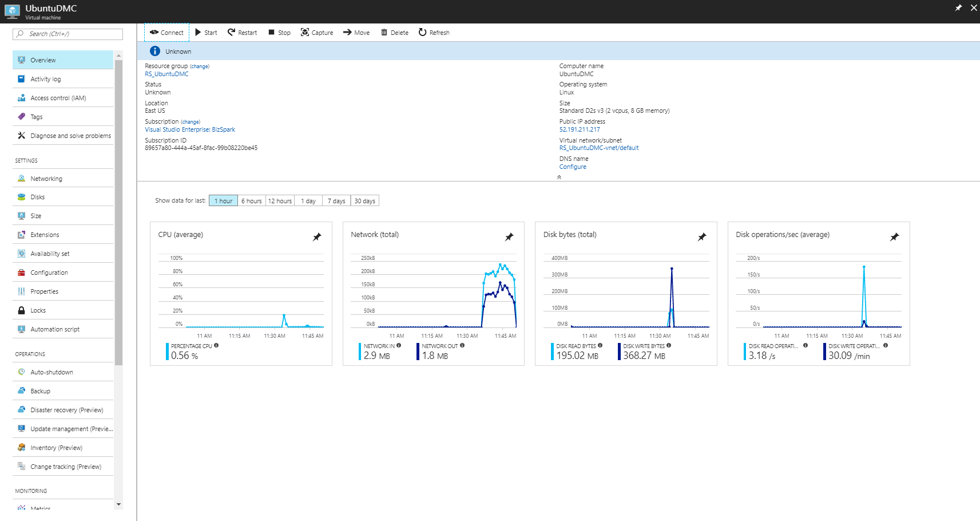Screen dimensions: 980x521
Task: Open Visual Studio Enterprise: BizSpark subscription
Action: [x=190, y=129]
